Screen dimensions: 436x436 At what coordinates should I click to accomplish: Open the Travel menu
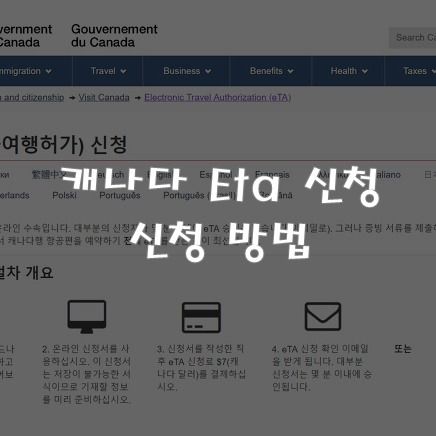coord(108,71)
